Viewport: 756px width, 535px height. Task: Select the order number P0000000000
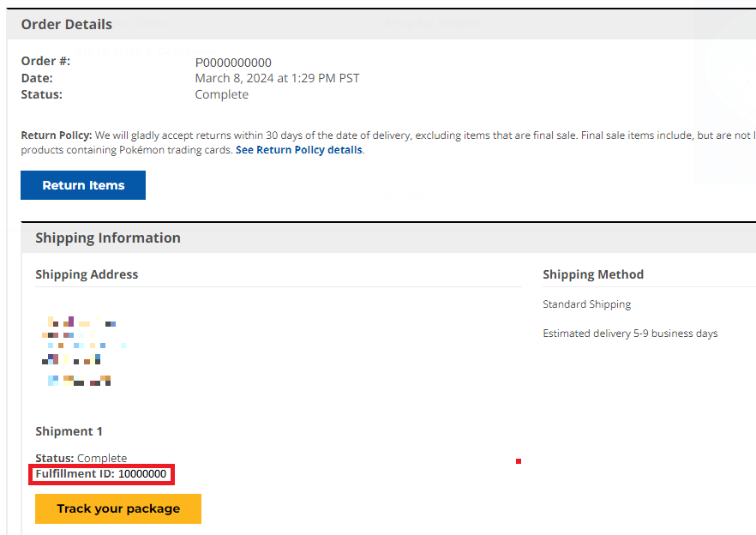(233, 63)
